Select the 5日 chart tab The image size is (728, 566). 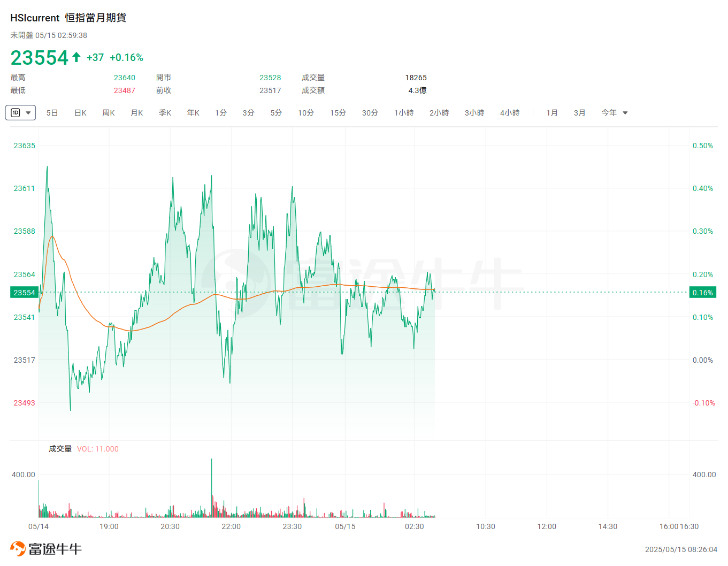[52, 113]
